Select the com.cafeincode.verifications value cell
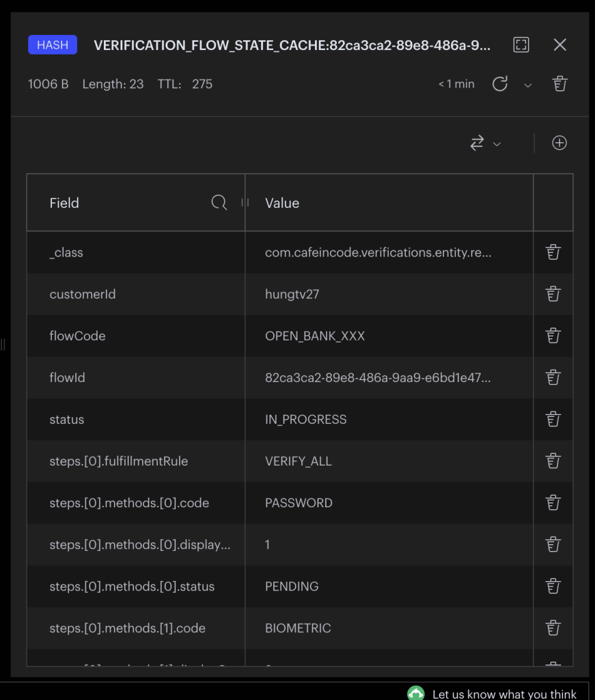595x700 pixels. [389, 252]
